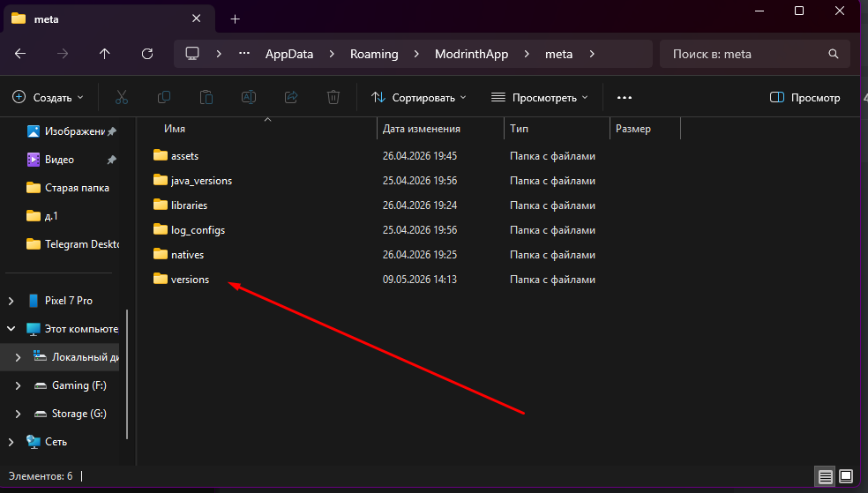Click date 25.04.2026 19:56 of log_configs
The width and height of the screenshot is (868, 493).
tap(420, 230)
